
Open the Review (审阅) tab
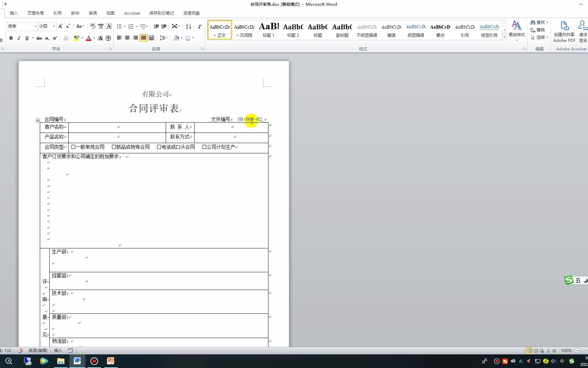tap(93, 13)
